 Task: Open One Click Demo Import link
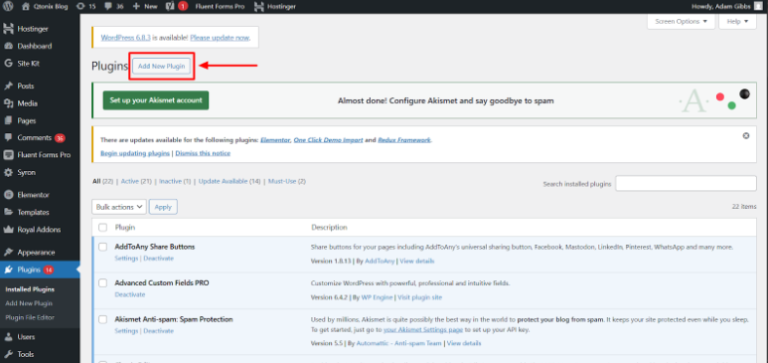(328, 140)
